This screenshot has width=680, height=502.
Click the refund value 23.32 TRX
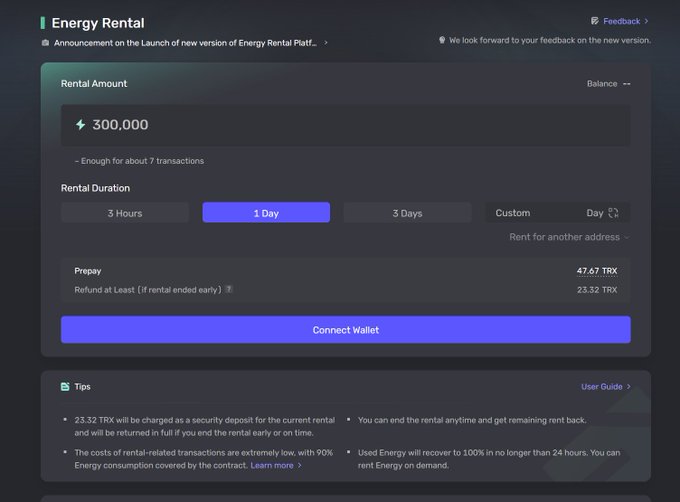point(597,290)
